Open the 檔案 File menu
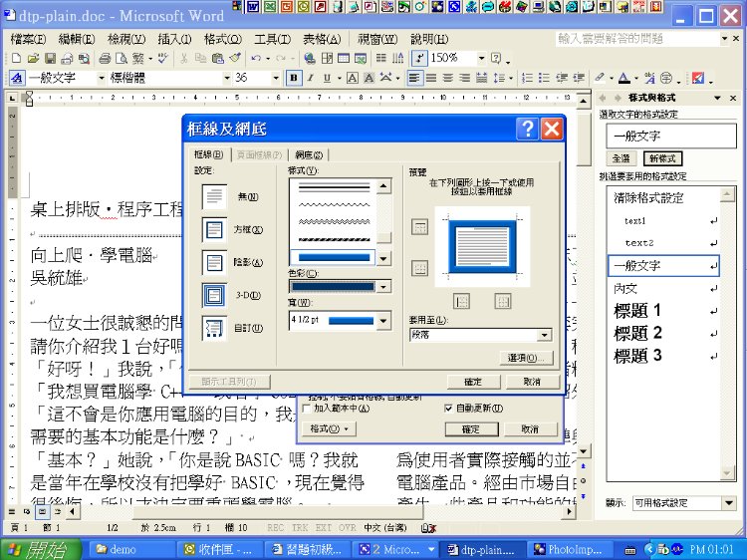 tap(28, 39)
